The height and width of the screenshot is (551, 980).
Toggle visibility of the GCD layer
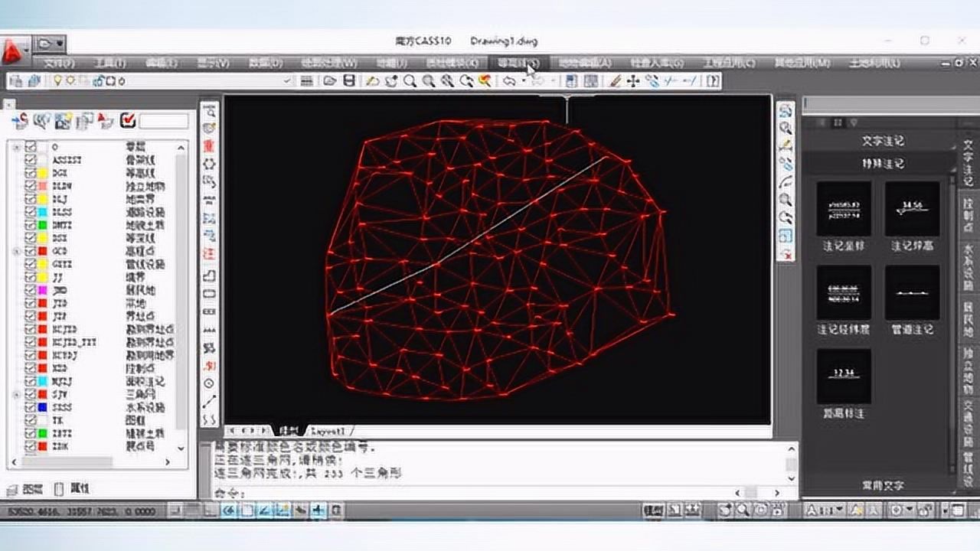pos(29,251)
